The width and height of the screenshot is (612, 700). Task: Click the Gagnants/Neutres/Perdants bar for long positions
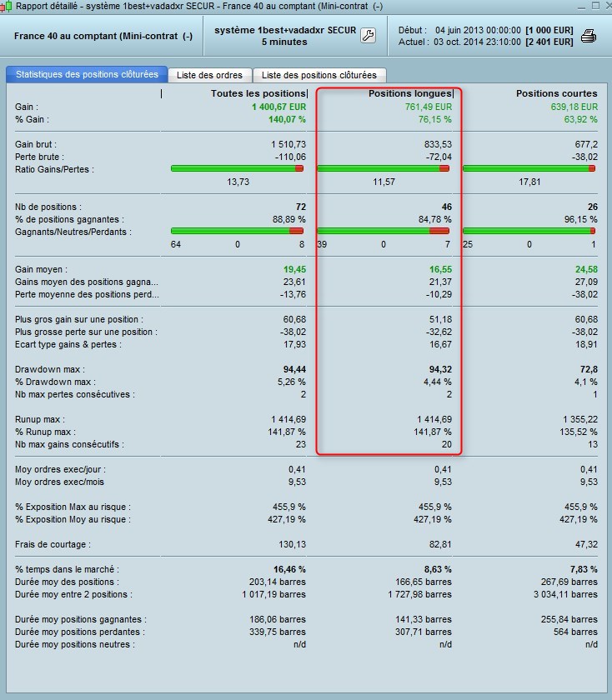click(x=383, y=231)
